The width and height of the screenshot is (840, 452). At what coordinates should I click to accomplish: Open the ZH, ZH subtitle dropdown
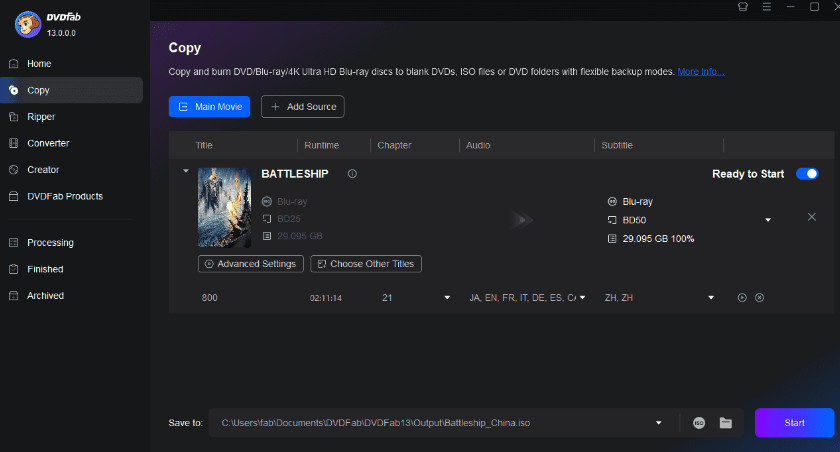(711, 298)
